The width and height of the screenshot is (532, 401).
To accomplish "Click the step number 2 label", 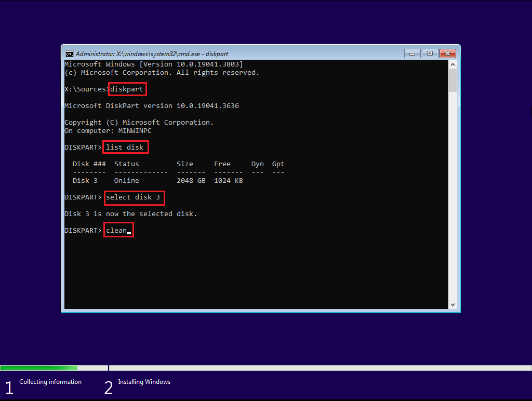I will tap(109, 386).
